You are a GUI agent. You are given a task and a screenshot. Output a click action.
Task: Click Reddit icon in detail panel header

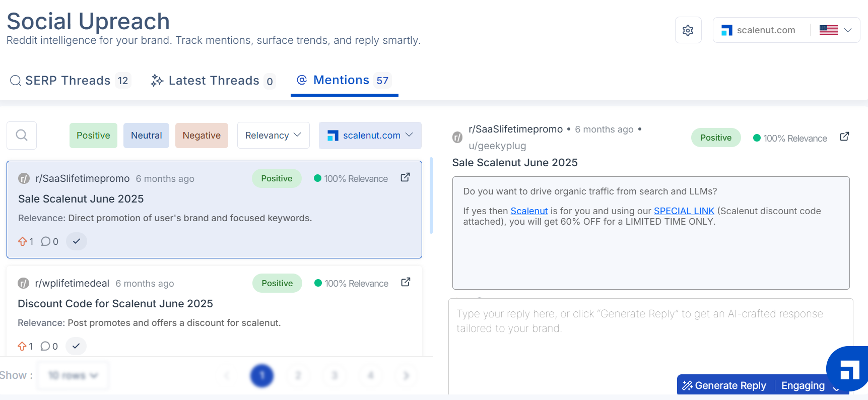point(457,137)
